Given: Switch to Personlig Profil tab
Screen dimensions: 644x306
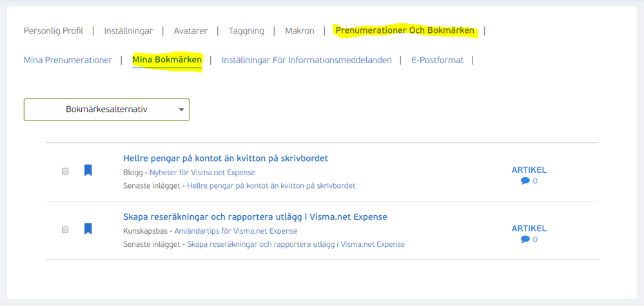Looking at the screenshot, I should tap(54, 30).
